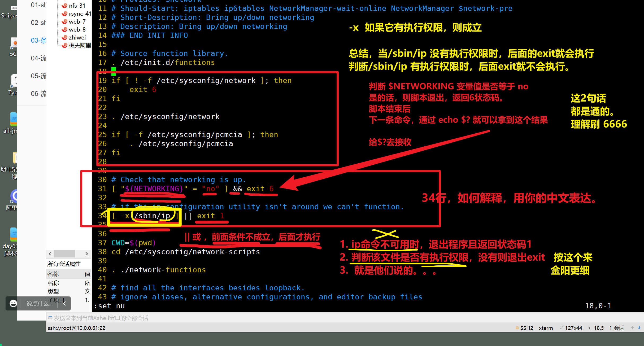Click the 说点什么 chat input field

40,303
